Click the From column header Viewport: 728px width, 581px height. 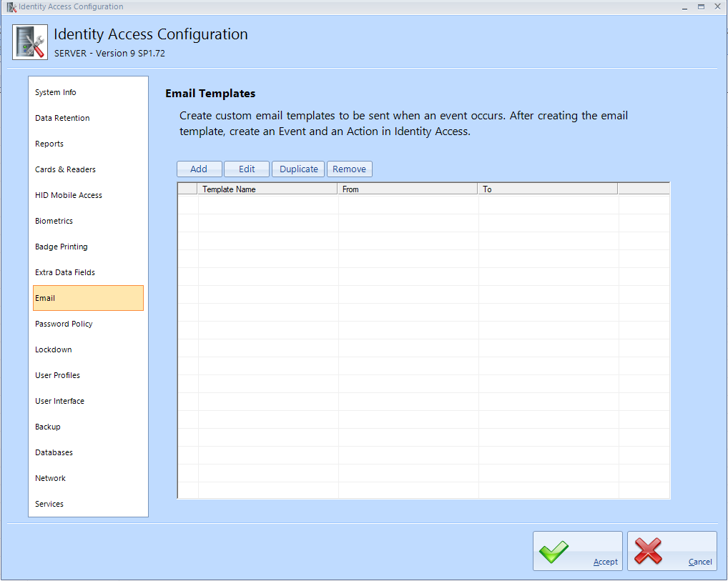pos(408,189)
